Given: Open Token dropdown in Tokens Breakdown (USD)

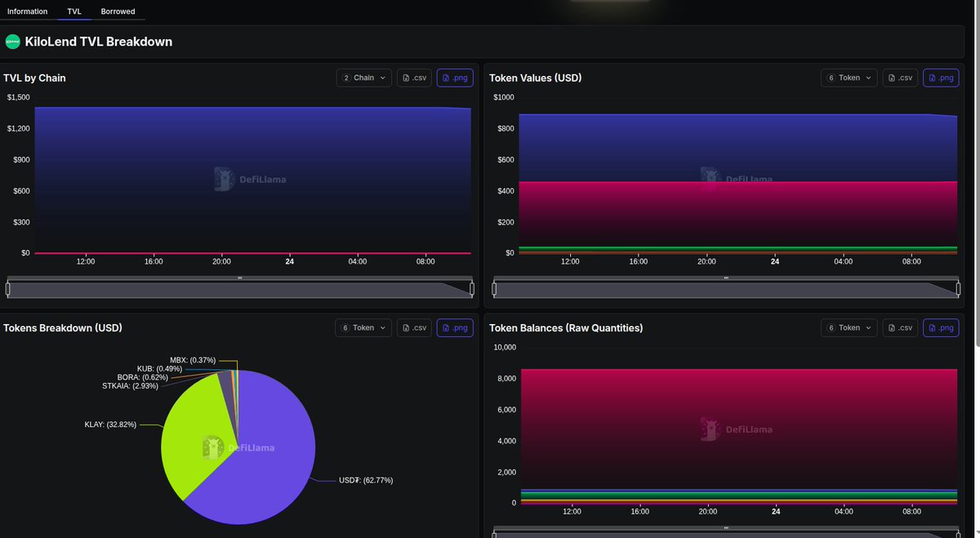Looking at the screenshot, I should pos(363,327).
